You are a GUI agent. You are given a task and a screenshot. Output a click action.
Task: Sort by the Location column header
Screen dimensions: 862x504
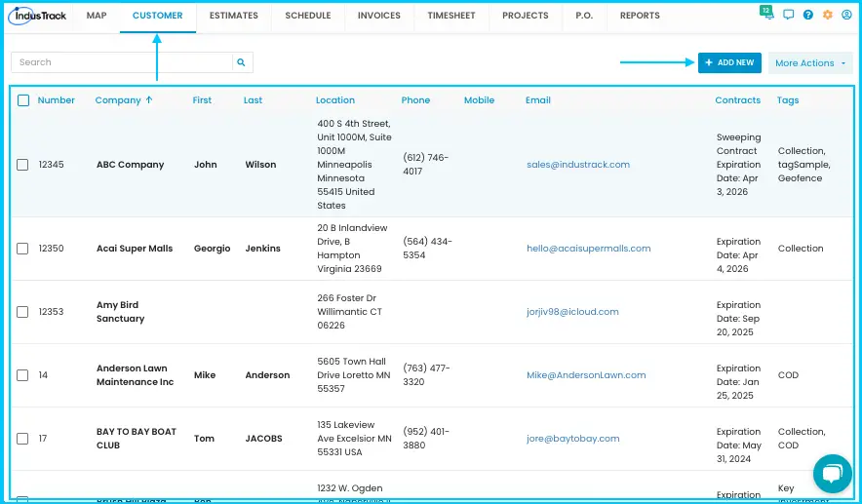tap(335, 100)
